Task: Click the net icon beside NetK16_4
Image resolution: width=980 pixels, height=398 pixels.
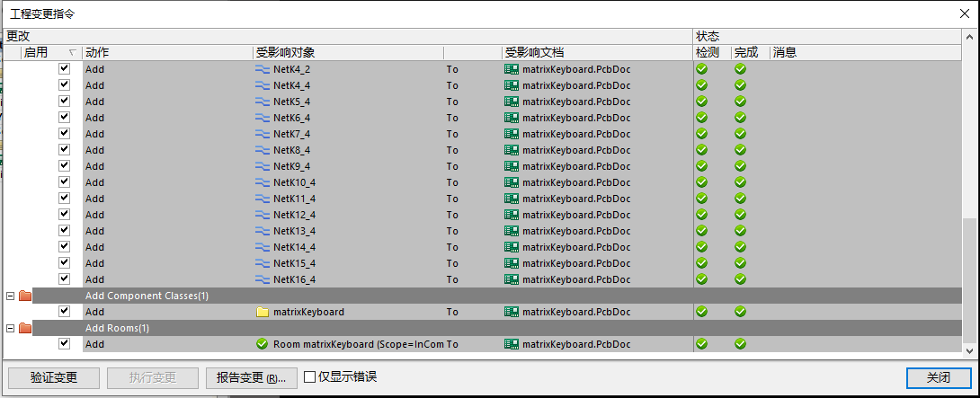Action: 263,279
